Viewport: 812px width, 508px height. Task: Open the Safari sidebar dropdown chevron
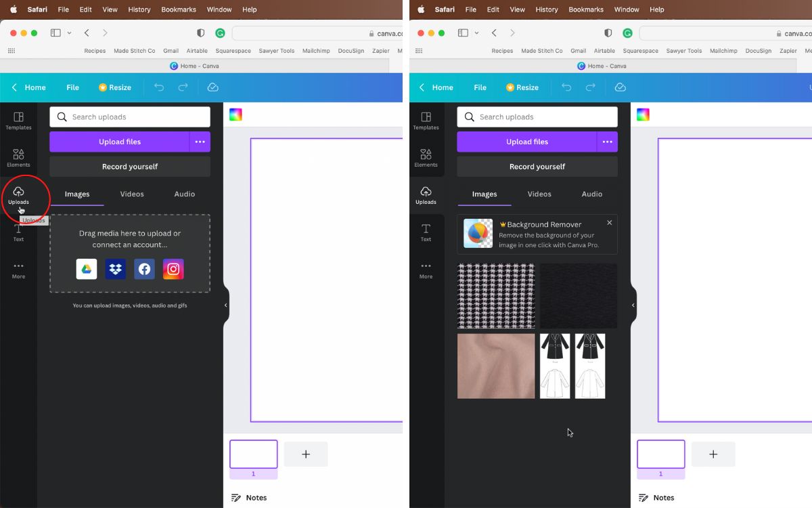[68, 33]
